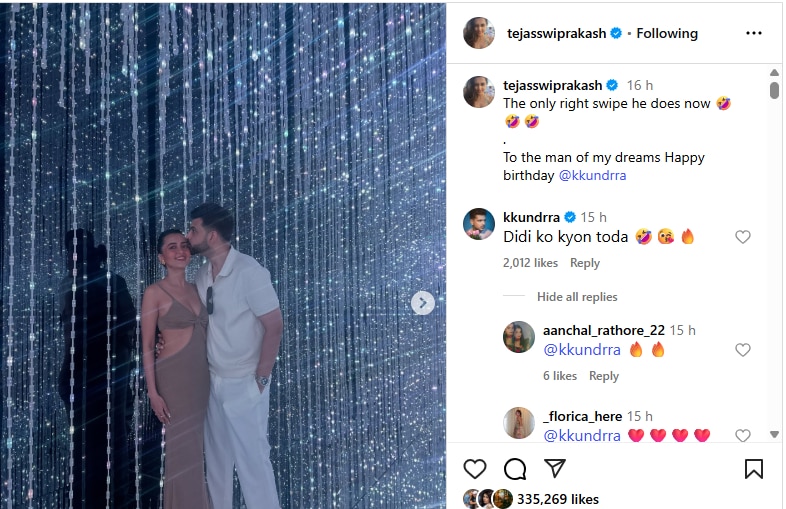Like the post with the heart icon
This screenshot has width=786, height=509.
click(x=475, y=468)
